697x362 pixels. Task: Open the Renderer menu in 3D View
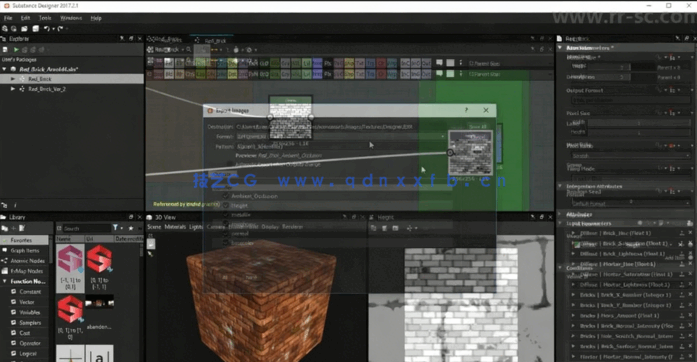pos(292,227)
